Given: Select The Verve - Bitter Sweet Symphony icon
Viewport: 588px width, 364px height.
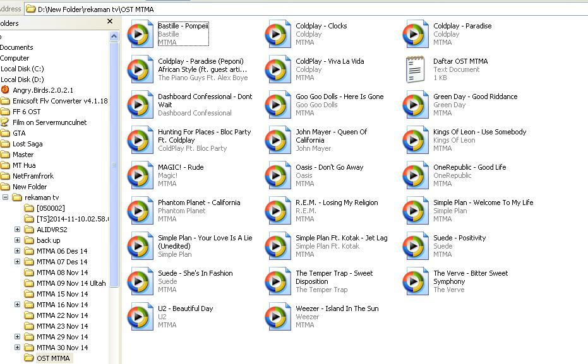Looking at the screenshot, I should click(415, 281).
